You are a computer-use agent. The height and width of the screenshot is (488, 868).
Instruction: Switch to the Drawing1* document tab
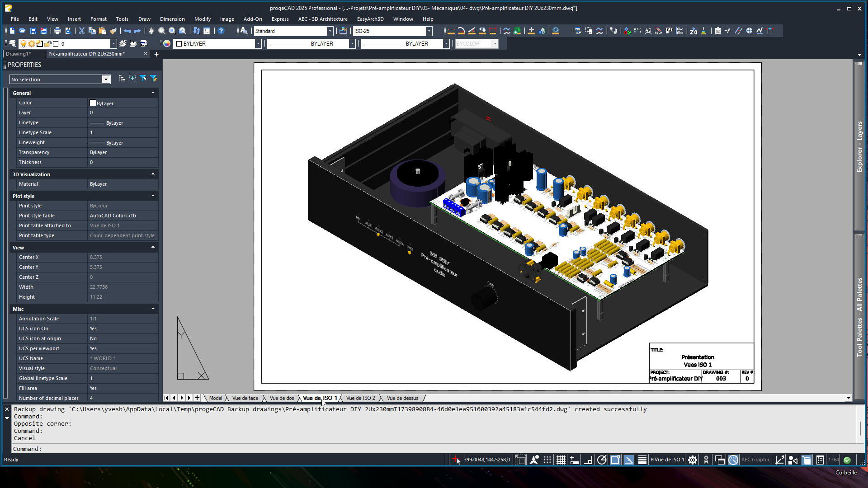(19, 54)
